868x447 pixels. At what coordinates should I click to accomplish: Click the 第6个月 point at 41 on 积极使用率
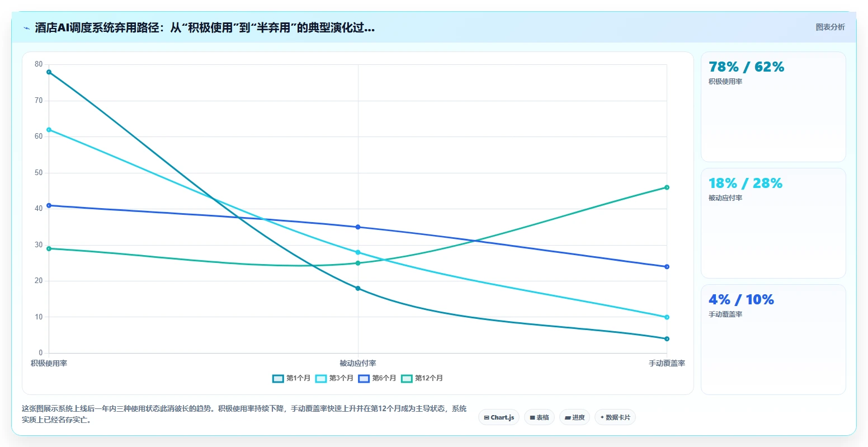[49, 205]
